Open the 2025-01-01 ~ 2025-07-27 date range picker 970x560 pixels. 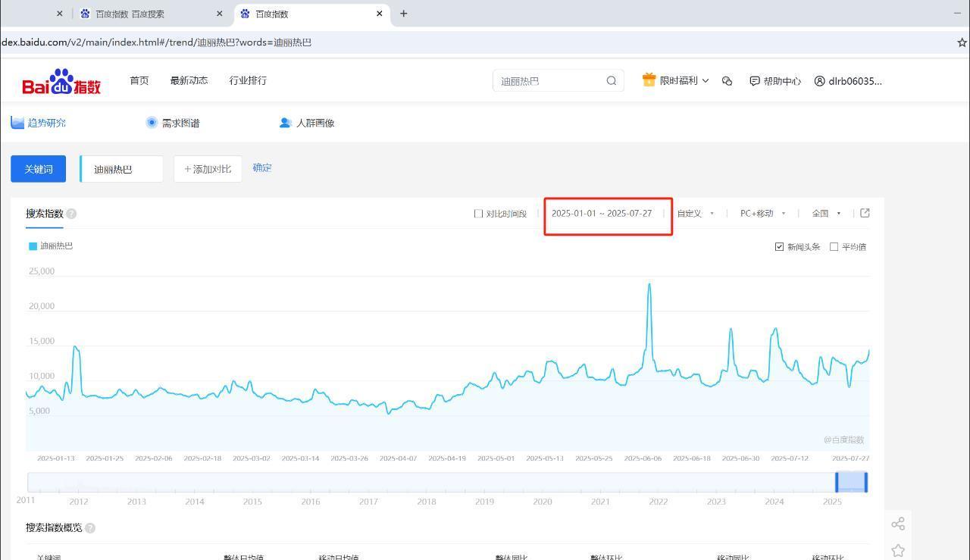[x=602, y=214]
